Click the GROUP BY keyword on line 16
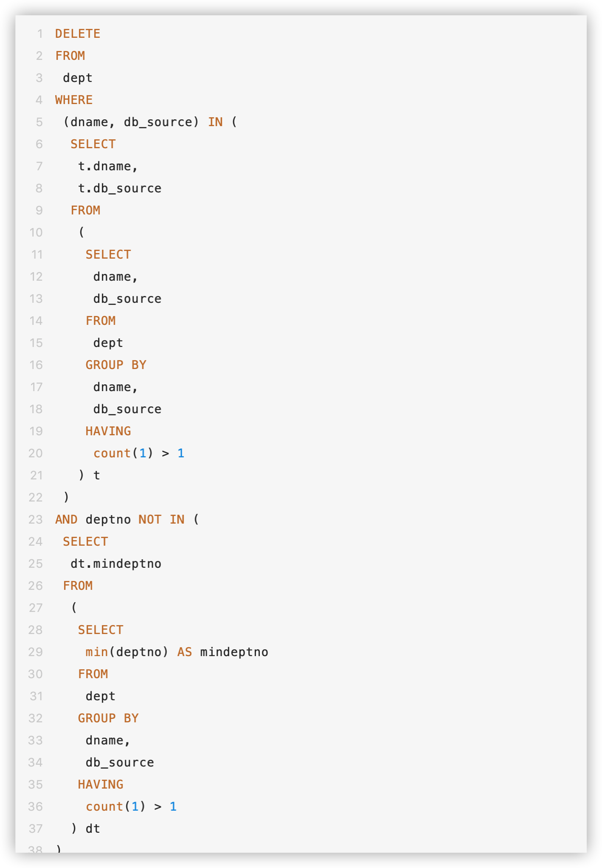The image size is (602, 868). (116, 365)
